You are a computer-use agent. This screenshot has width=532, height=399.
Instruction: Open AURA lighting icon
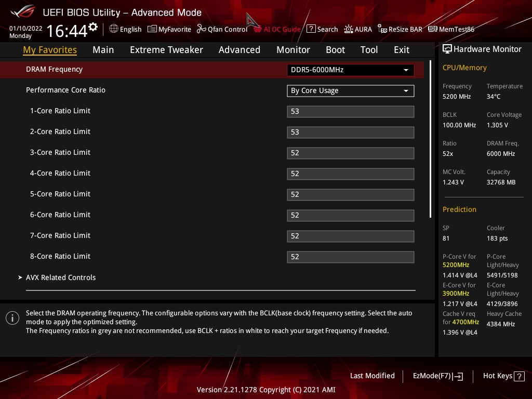349,29
